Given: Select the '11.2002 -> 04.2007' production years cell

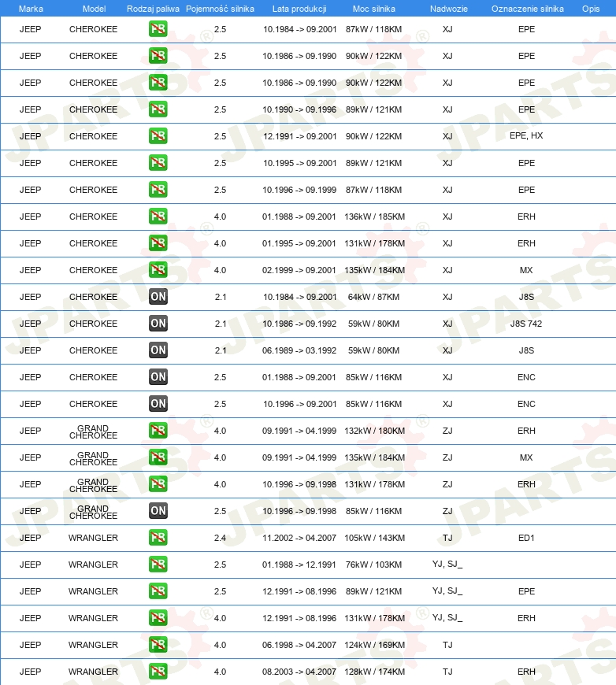Looking at the screenshot, I should [299, 538].
